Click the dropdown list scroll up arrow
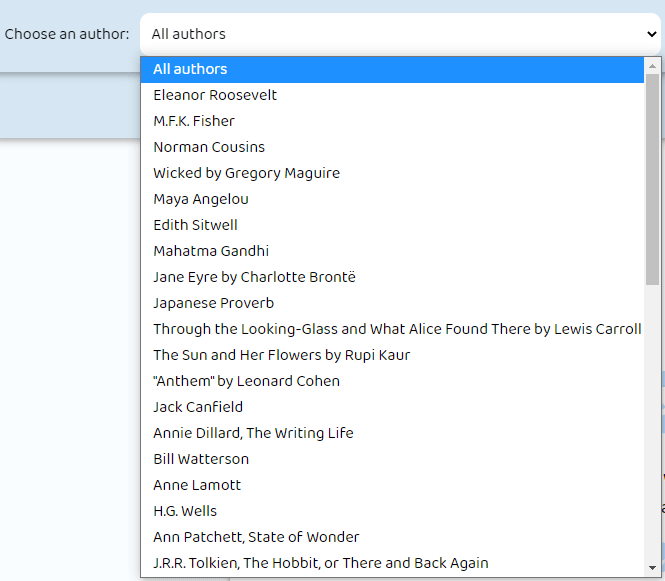665x581 pixels. coord(652,66)
